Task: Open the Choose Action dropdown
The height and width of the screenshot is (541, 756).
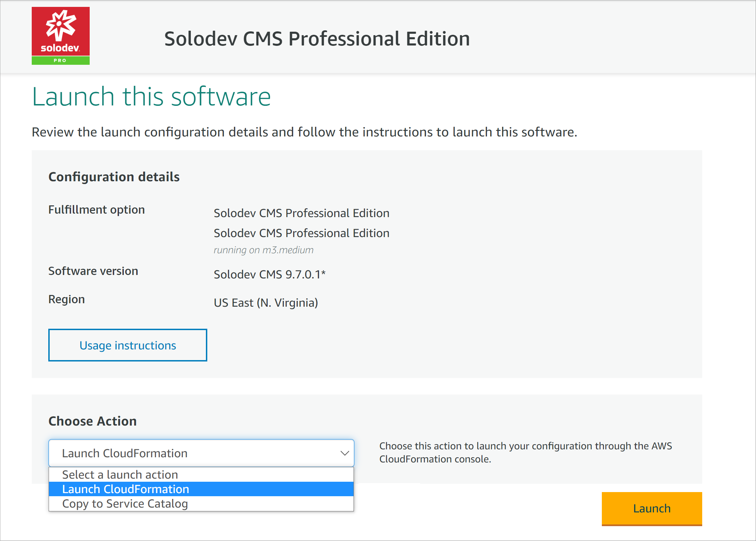Action: (x=202, y=453)
